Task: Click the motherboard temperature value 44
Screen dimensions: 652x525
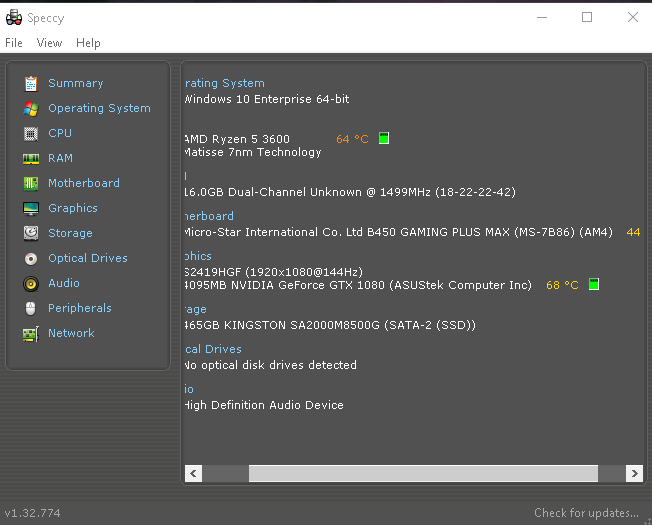Action: click(x=633, y=232)
